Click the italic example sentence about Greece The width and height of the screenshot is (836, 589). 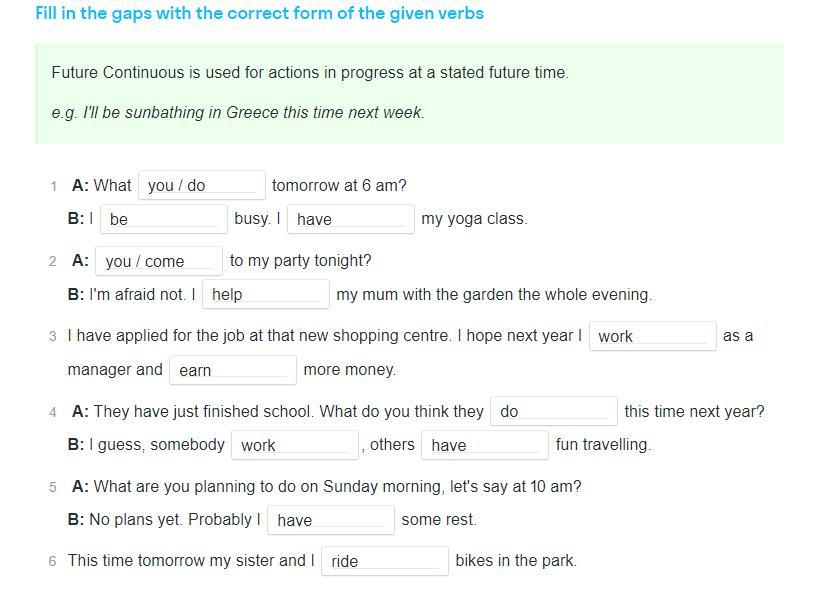coord(238,112)
